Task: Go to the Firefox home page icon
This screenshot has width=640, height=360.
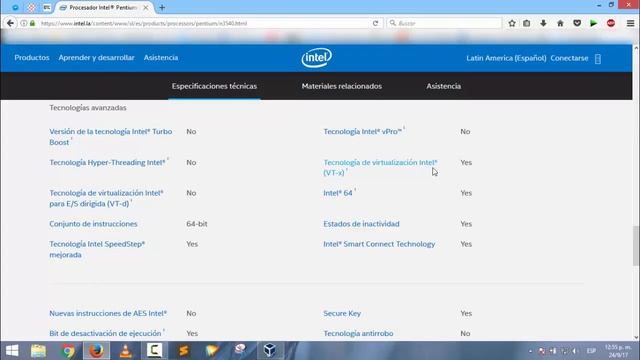Action: 560,23
